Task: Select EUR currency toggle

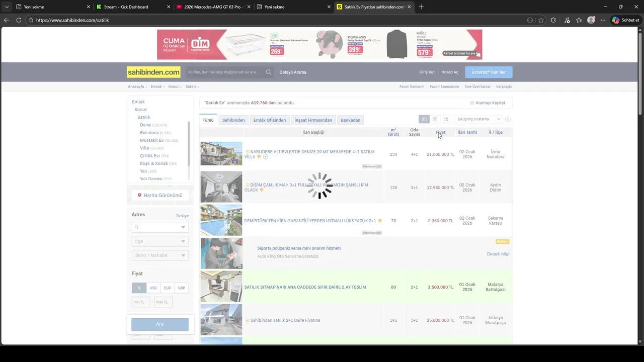Action: [x=167, y=288]
